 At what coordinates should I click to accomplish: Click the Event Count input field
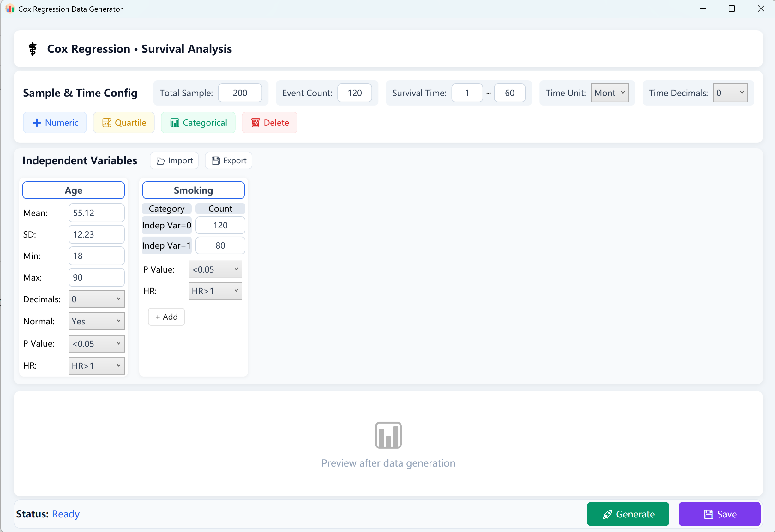click(x=354, y=93)
